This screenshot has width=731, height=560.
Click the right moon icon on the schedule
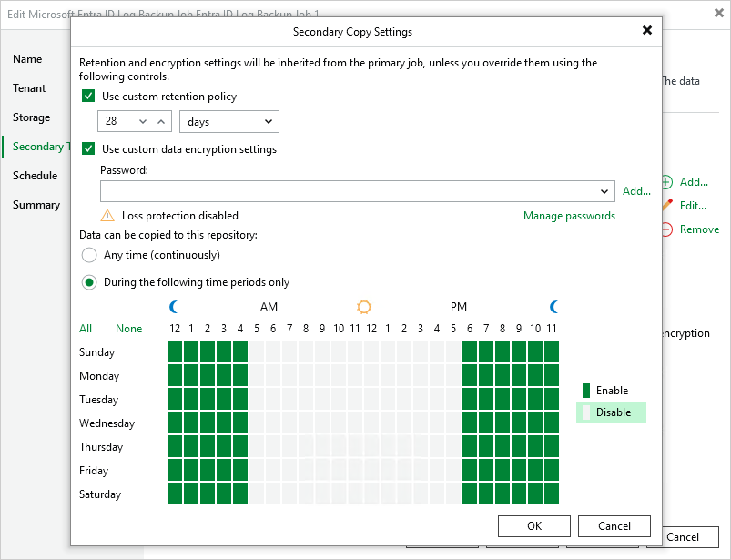(x=554, y=307)
